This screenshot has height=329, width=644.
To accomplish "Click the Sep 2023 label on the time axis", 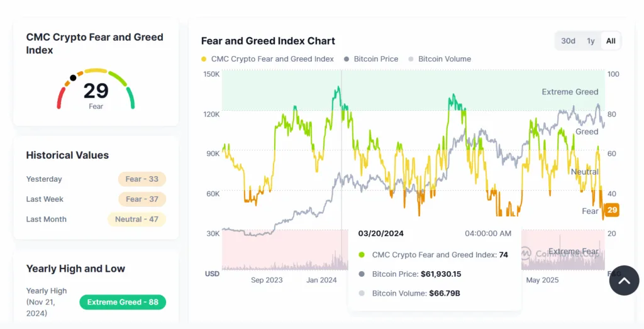I will tap(267, 280).
